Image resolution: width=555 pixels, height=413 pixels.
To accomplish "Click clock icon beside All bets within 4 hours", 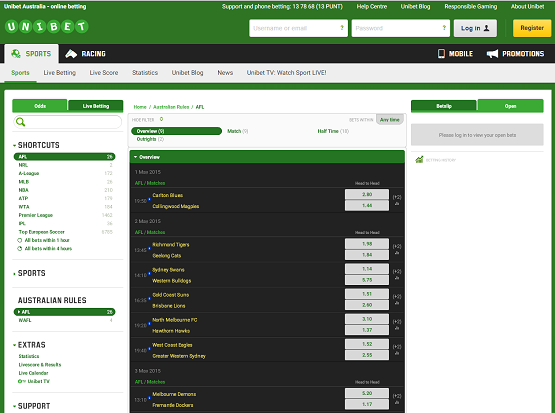I will point(20,249).
